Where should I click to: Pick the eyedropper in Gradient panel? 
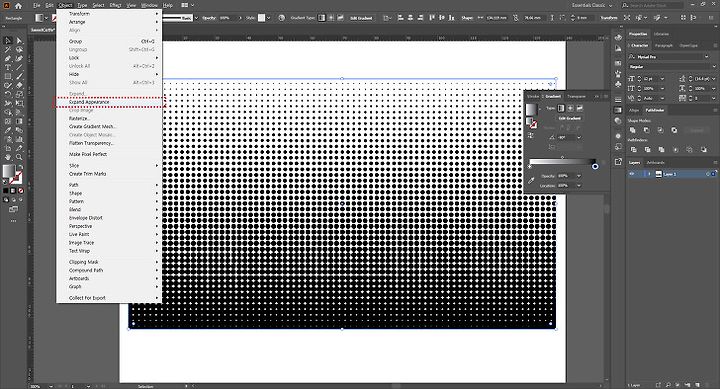tap(531, 180)
